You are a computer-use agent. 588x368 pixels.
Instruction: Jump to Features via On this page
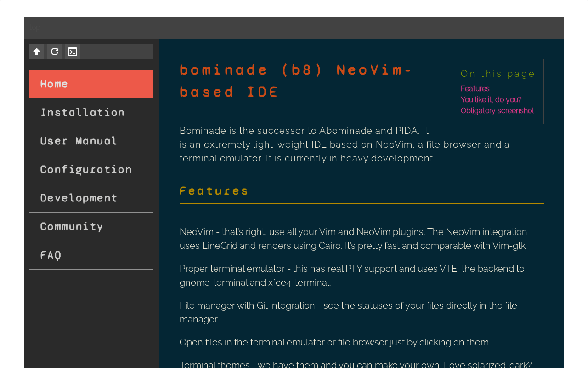click(x=475, y=89)
